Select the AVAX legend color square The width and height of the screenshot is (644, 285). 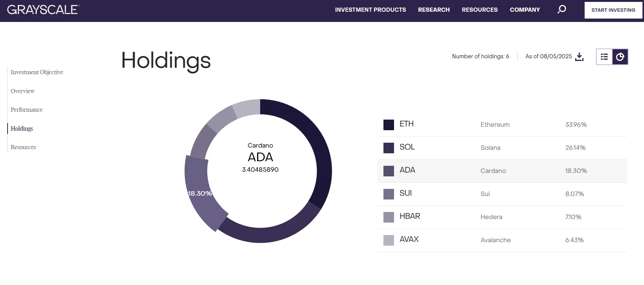(388, 240)
